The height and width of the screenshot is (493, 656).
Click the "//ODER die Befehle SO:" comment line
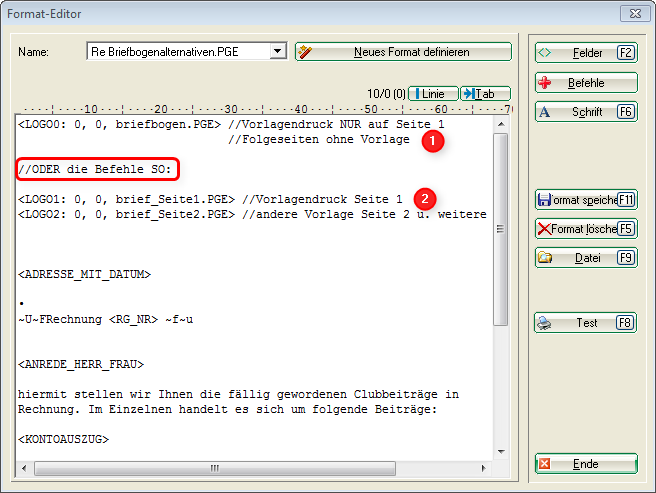[x=96, y=169]
